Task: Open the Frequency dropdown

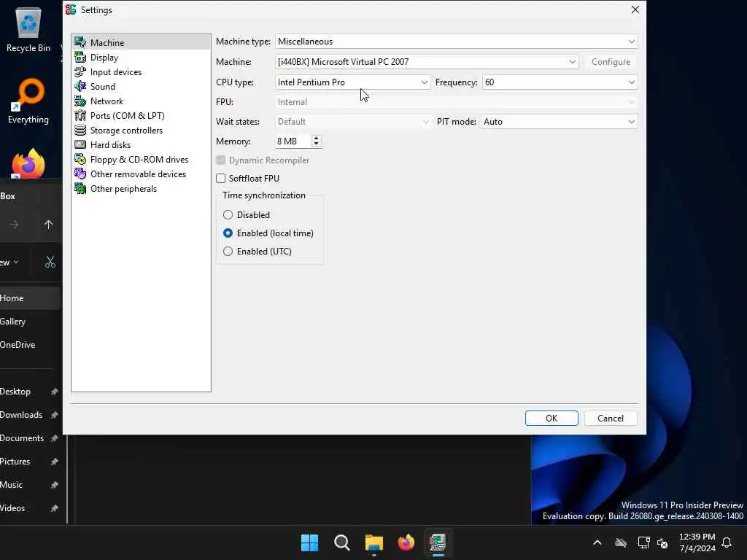Action: [x=560, y=82]
